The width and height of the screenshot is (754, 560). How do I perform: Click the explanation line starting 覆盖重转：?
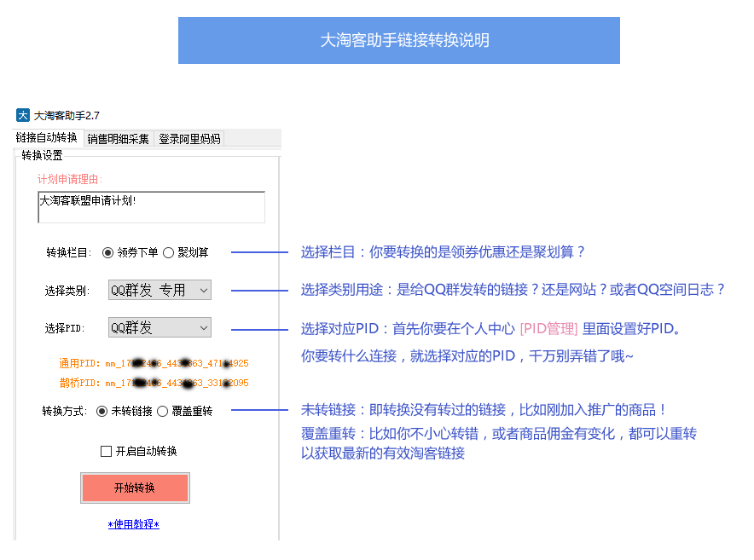[x=499, y=434]
